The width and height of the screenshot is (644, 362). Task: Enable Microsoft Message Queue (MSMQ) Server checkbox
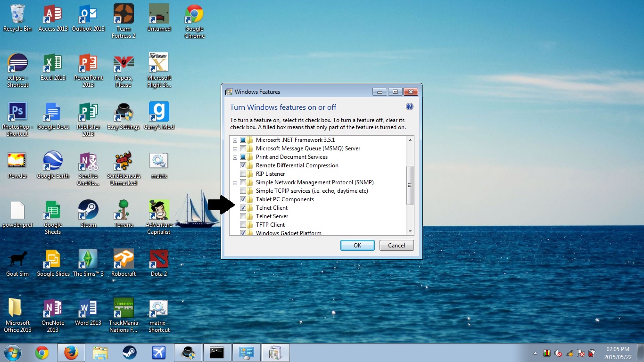(x=243, y=148)
